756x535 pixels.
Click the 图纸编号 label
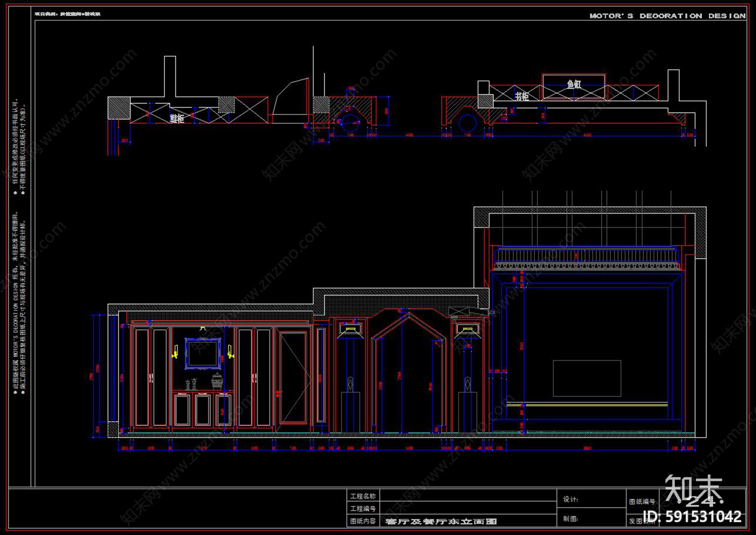[x=642, y=501]
